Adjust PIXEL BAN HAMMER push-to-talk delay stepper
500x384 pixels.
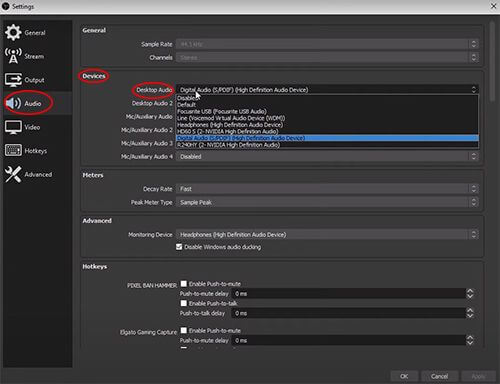tap(470, 313)
